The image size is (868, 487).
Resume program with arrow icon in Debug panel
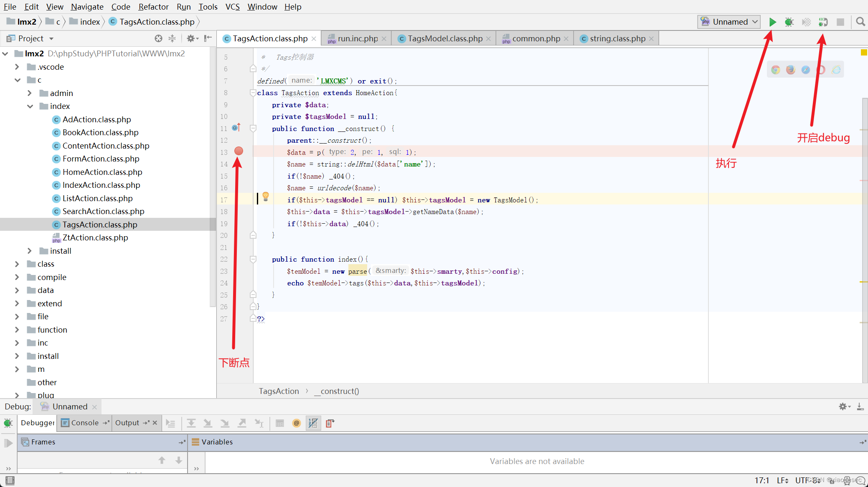[8, 442]
